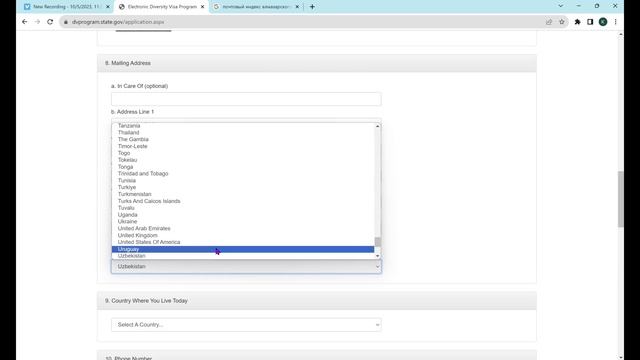Choose United Kingdom option
Viewport: 640px width, 360px height.
[243, 236]
